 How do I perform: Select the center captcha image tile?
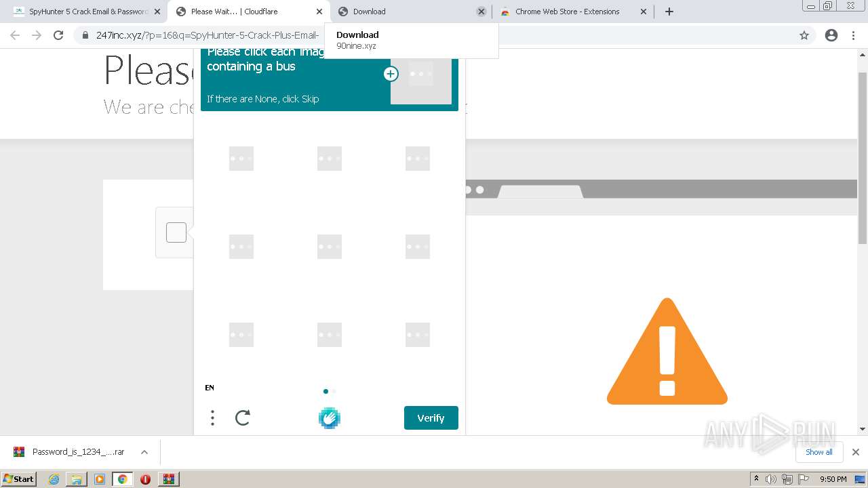(330, 247)
